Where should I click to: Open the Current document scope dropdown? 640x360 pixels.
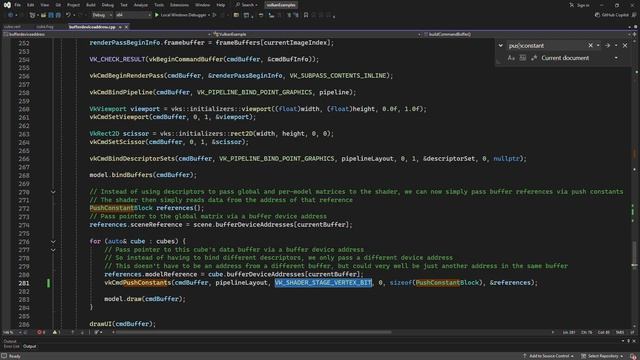[x=580, y=58]
